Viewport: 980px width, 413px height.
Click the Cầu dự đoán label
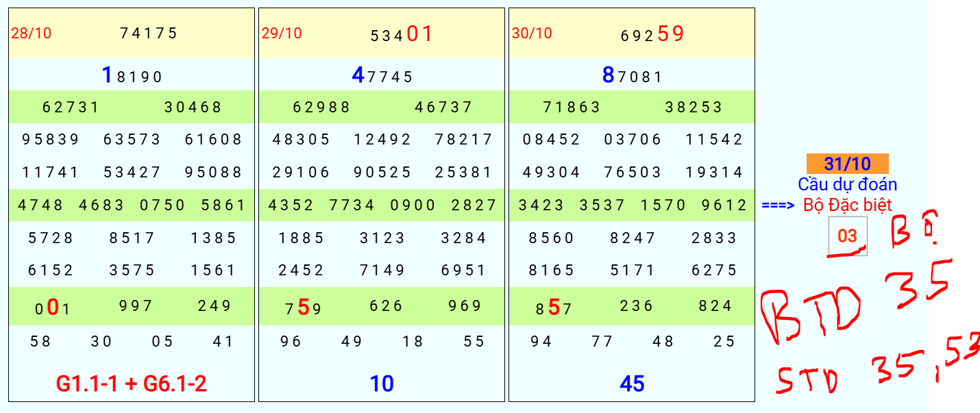tap(847, 184)
